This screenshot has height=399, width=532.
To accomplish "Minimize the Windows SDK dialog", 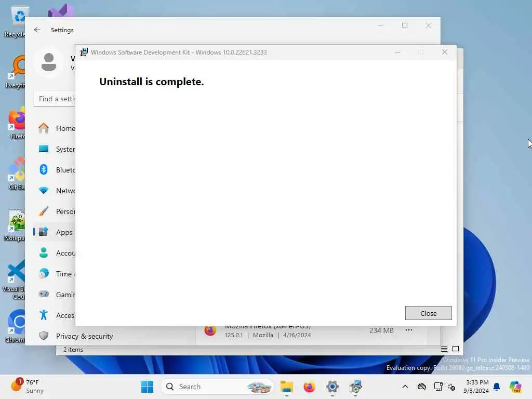I will [x=397, y=52].
